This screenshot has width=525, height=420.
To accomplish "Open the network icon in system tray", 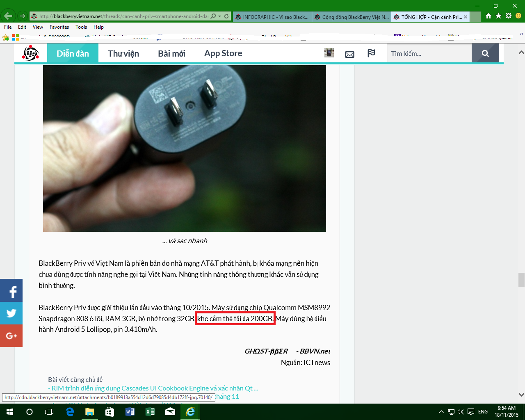I will click(451, 412).
